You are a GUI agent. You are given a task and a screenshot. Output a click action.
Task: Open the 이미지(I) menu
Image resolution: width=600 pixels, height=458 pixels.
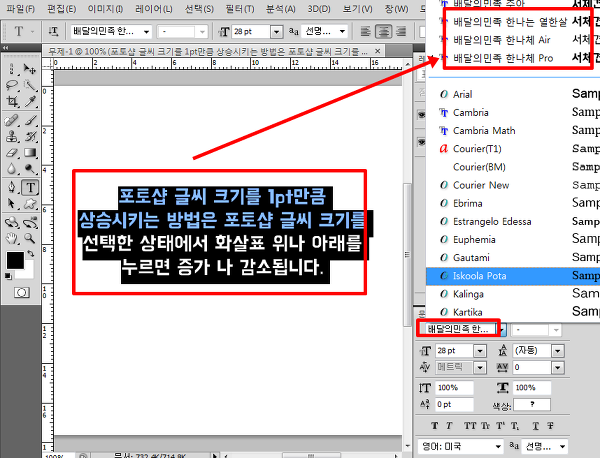[x=105, y=9]
